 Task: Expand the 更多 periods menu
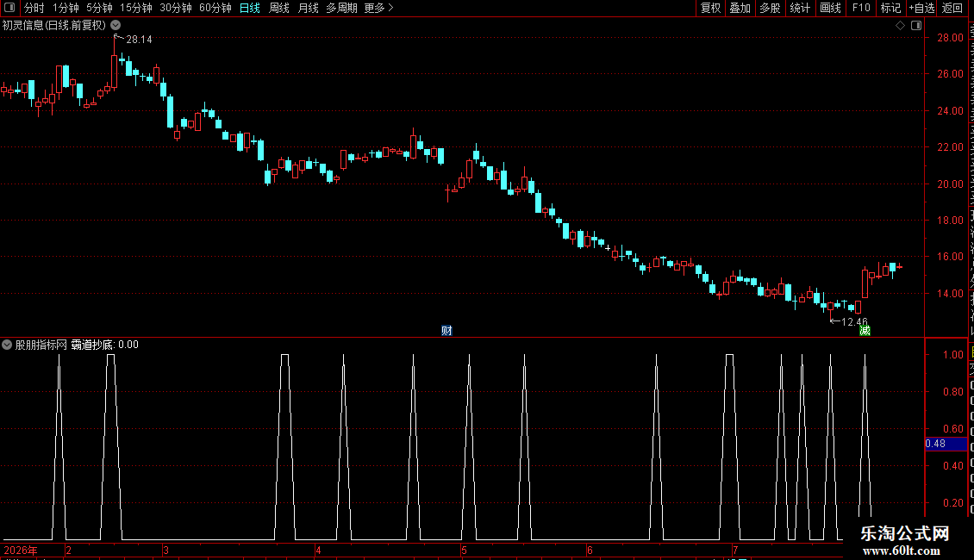click(x=378, y=8)
